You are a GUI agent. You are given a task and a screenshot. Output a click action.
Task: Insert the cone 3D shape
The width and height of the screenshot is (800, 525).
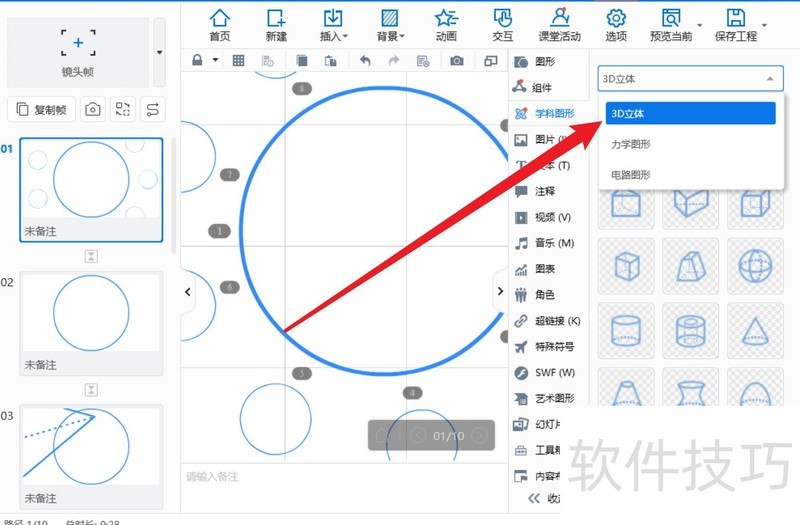click(755, 331)
